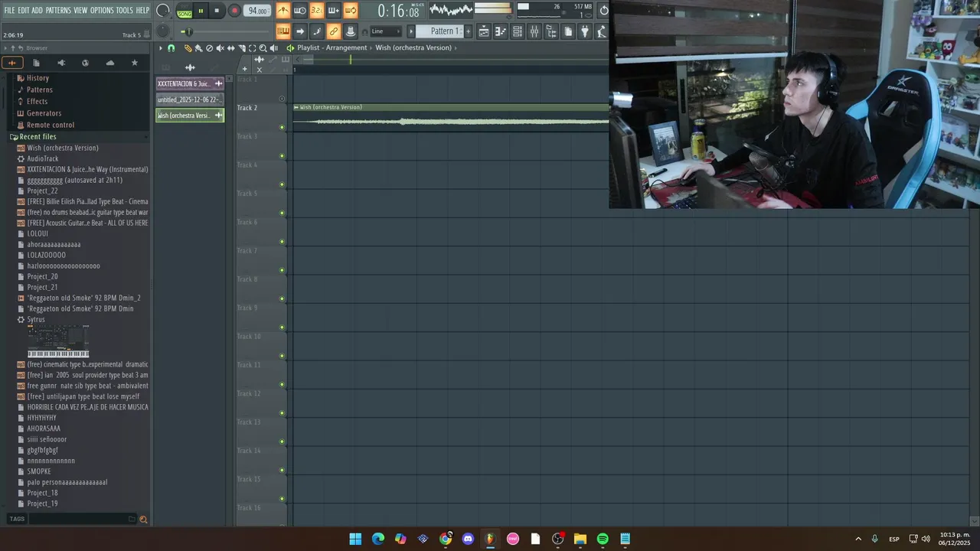This screenshot has width=980, height=551.
Task: Select the playlist Slip tool
Action: 230,48
